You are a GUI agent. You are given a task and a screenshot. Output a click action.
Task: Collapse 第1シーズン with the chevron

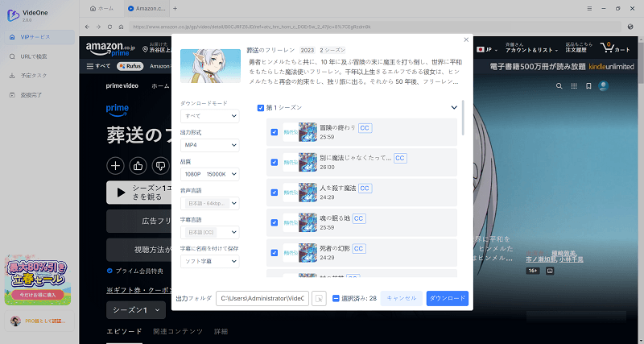[454, 108]
